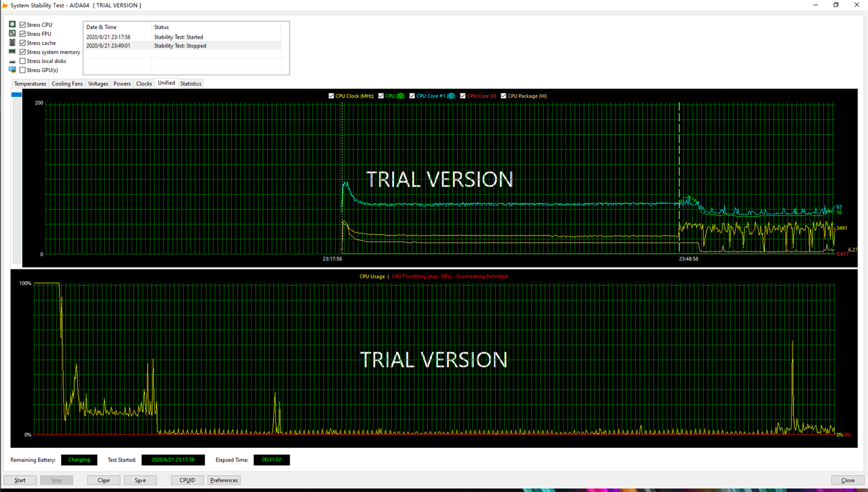The image size is (868, 492).
Task: Uncheck Stress FPU
Action: (x=22, y=33)
